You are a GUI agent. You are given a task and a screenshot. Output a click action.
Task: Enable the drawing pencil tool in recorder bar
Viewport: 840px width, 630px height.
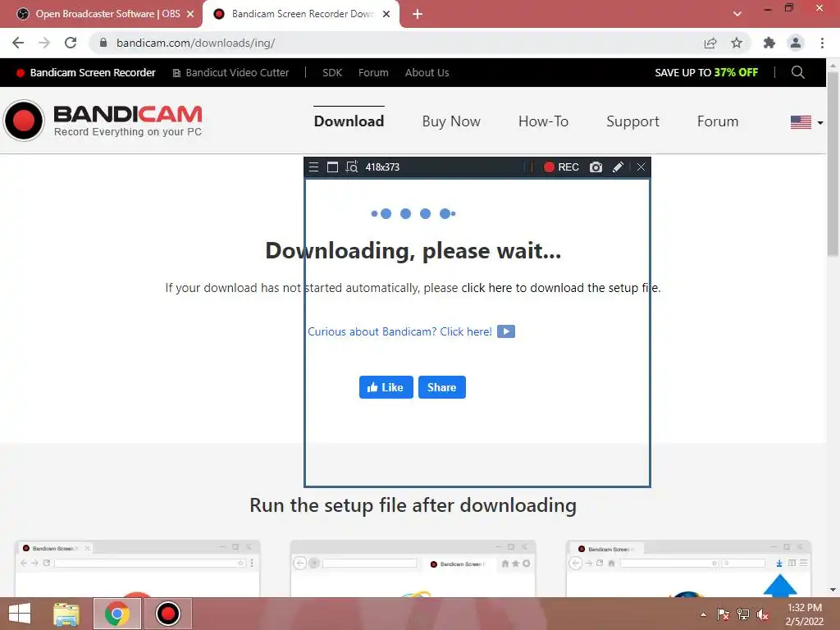coord(618,167)
